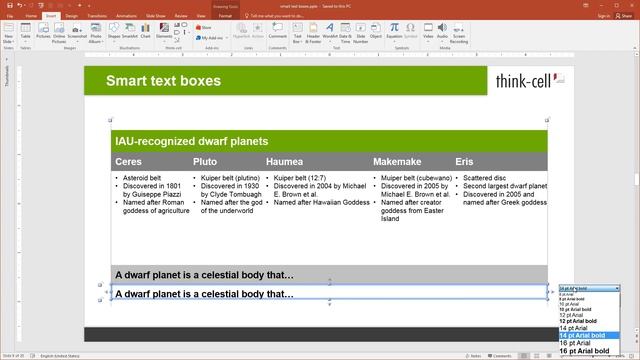Click the Screenshot tool
This screenshot has height=360, width=640.
(77, 33)
